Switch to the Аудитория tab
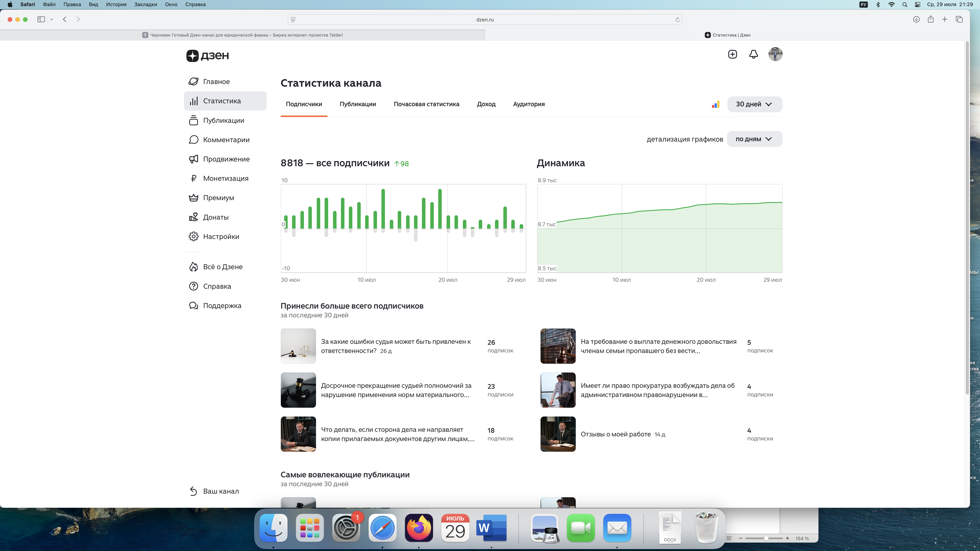This screenshot has width=980, height=551. pyautogui.click(x=529, y=104)
